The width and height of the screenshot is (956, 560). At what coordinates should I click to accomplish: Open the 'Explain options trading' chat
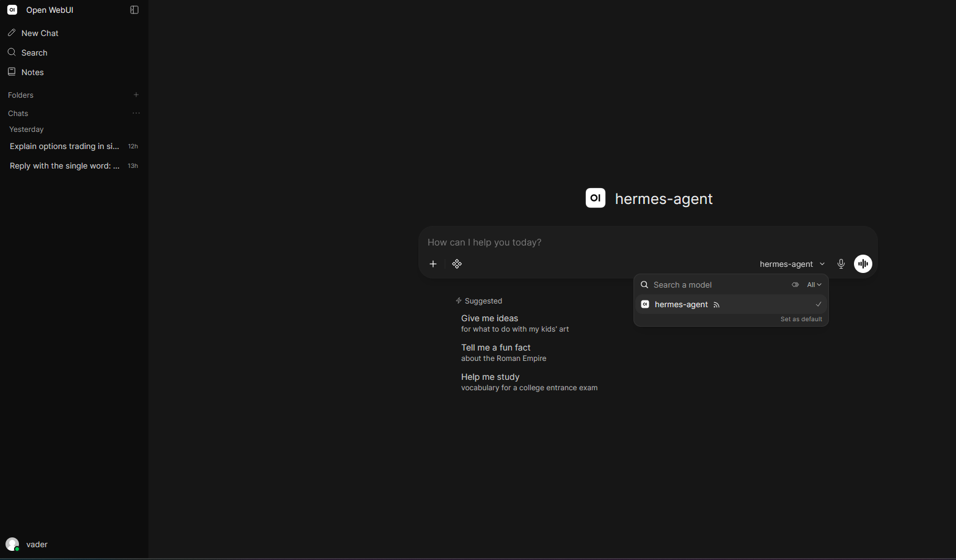click(65, 147)
